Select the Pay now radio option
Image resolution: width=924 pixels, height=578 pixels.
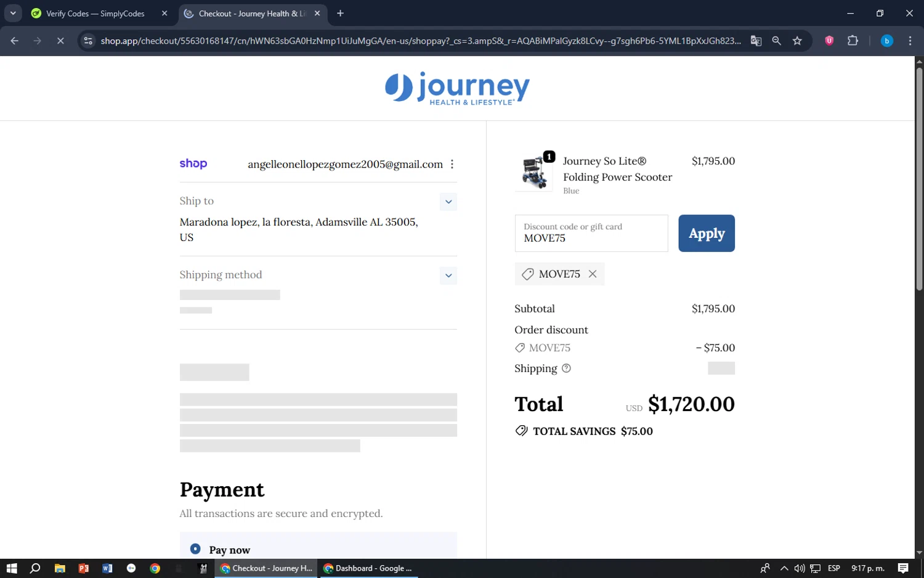click(x=195, y=548)
